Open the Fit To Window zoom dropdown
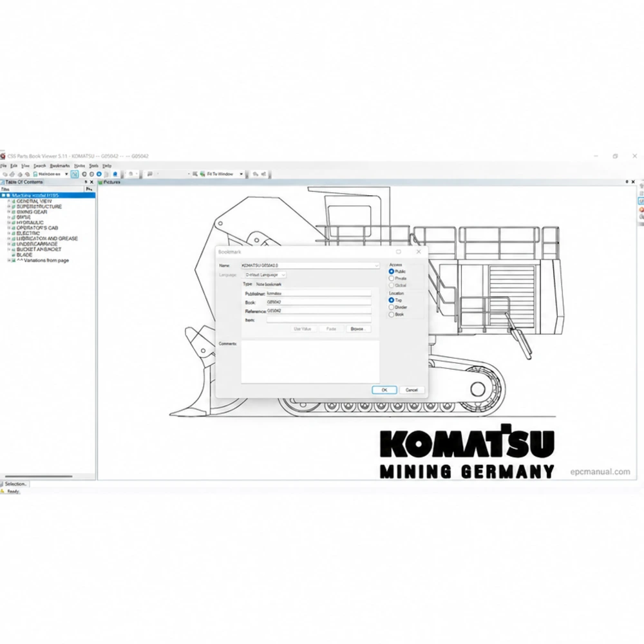Image resolution: width=644 pixels, height=644 pixels. 241,174
